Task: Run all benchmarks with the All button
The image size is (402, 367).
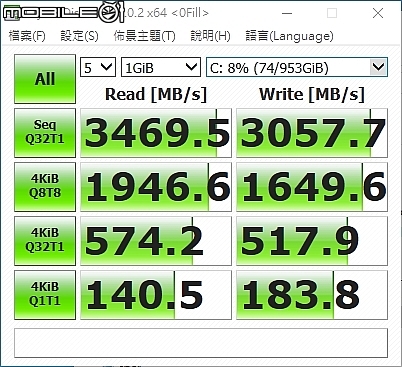Action: pos(45,79)
